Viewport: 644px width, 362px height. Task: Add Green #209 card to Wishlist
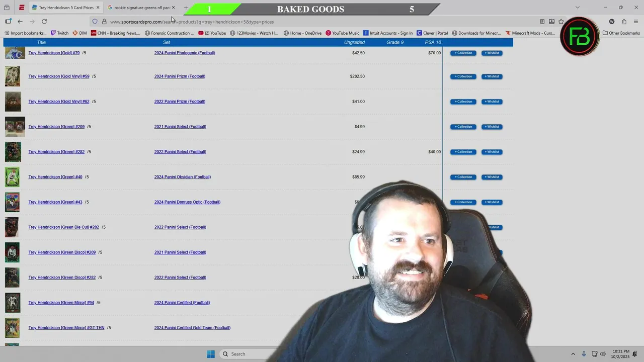coord(492,127)
